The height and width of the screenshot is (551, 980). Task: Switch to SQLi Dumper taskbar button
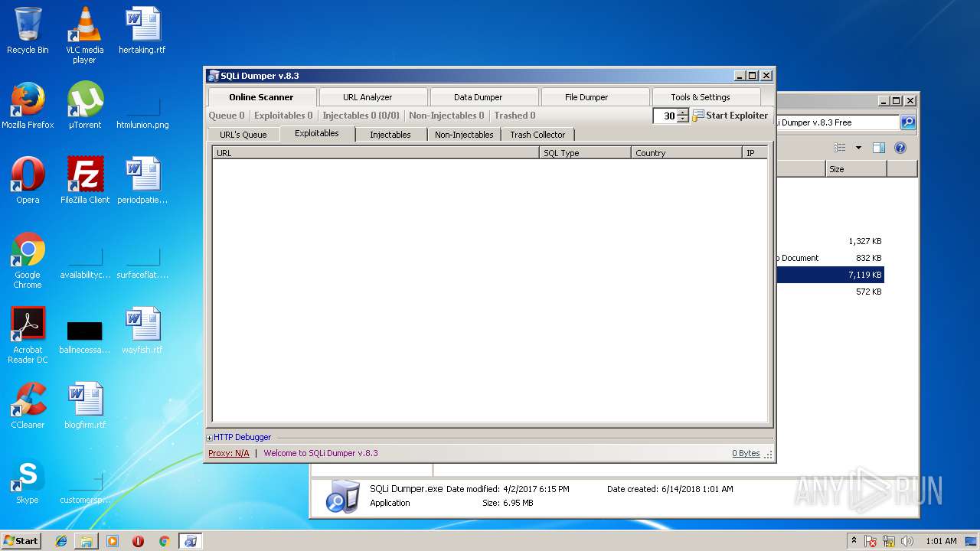[x=190, y=541]
